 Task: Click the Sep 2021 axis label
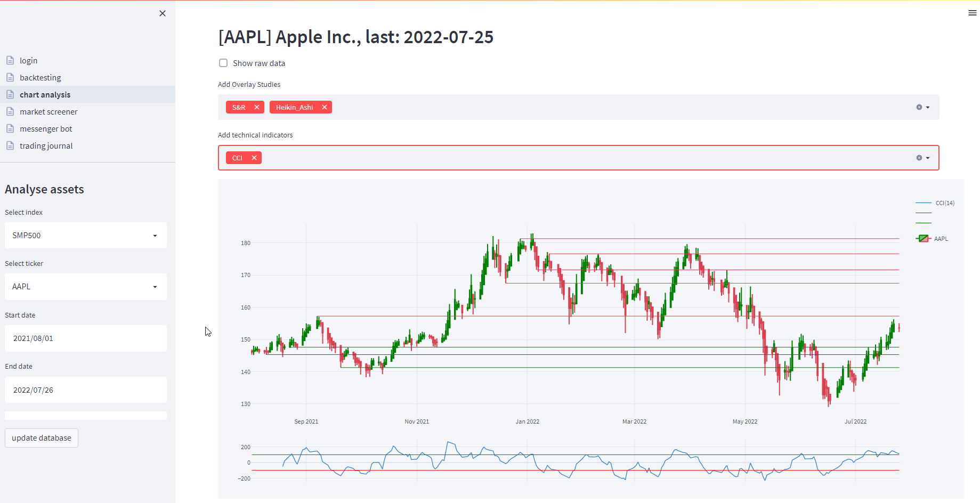coord(306,421)
